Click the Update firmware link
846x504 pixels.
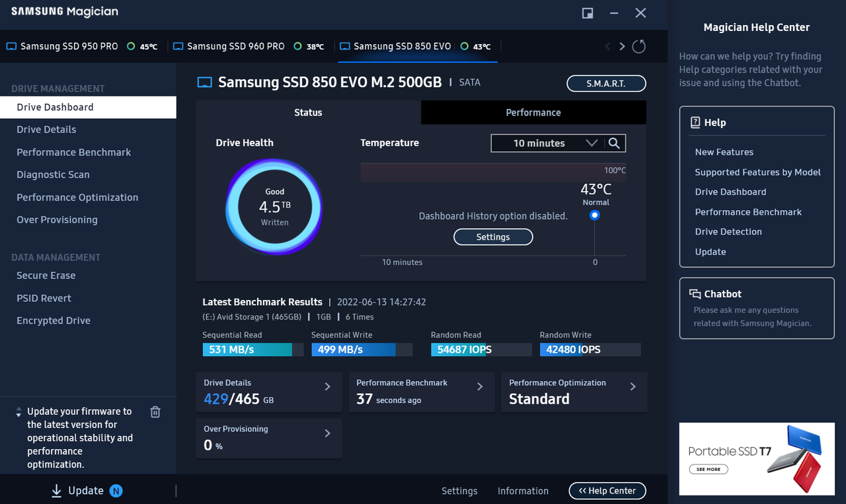coord(86,491)
